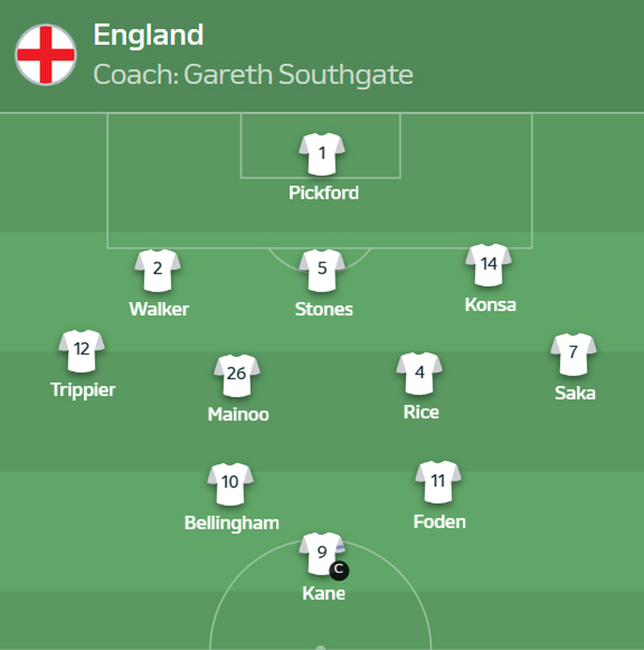Click the England flag icon

pyautogui.click(x=46, y=54)
